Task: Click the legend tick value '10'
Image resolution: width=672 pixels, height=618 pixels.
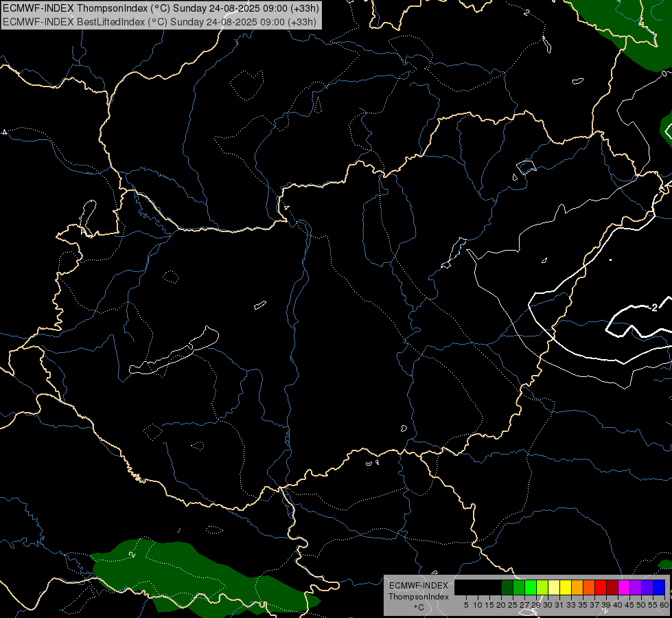Action: 478,605
